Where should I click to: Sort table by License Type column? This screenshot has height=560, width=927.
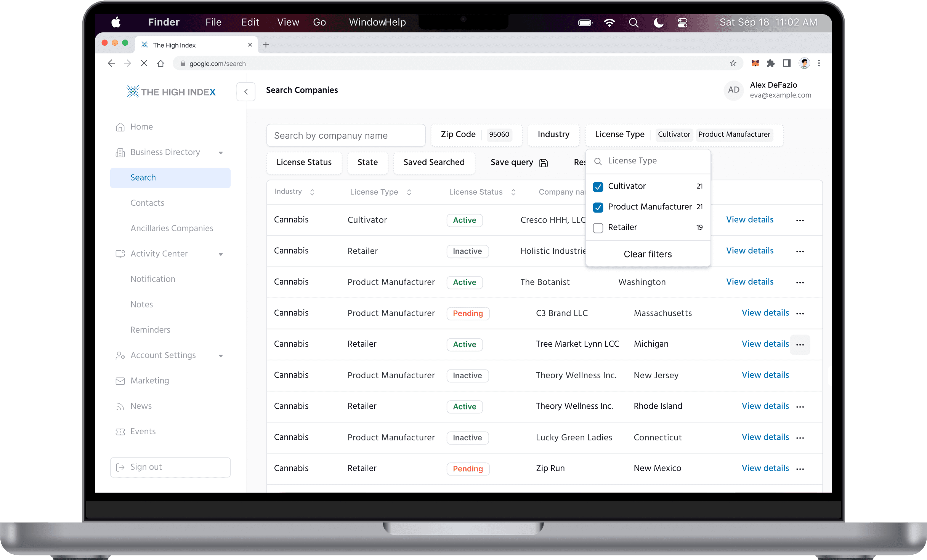[x=409, y=192]
